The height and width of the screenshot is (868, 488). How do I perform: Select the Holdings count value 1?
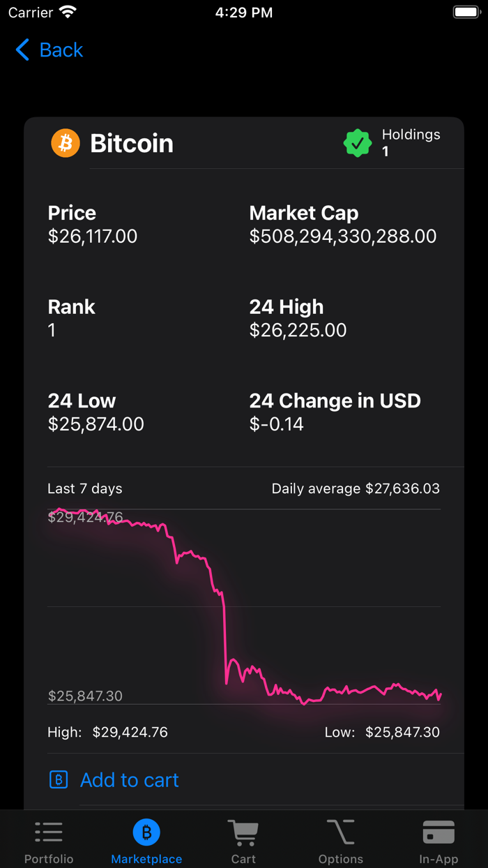click(386, 151)
